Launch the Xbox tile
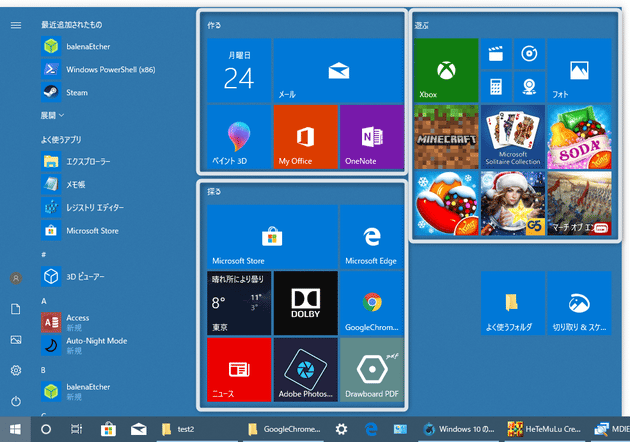This screenshot has width=630, height=442. tap(446, 70)
